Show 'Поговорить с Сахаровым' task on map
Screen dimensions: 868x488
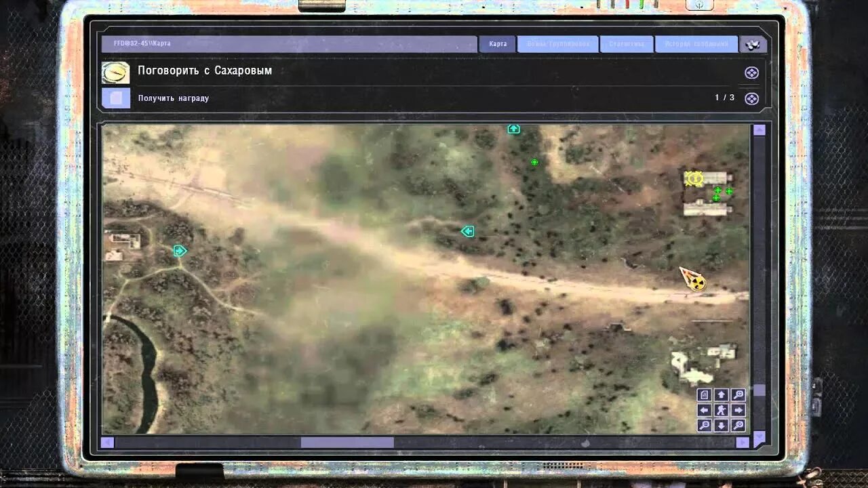751,73
